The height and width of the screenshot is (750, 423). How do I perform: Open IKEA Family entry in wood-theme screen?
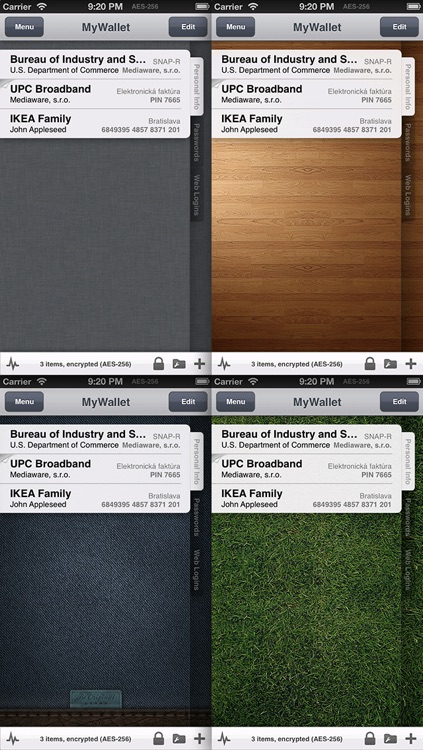coord(306,123)
